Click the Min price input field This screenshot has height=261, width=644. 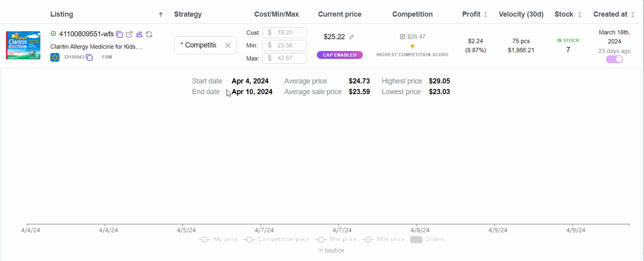285,45
